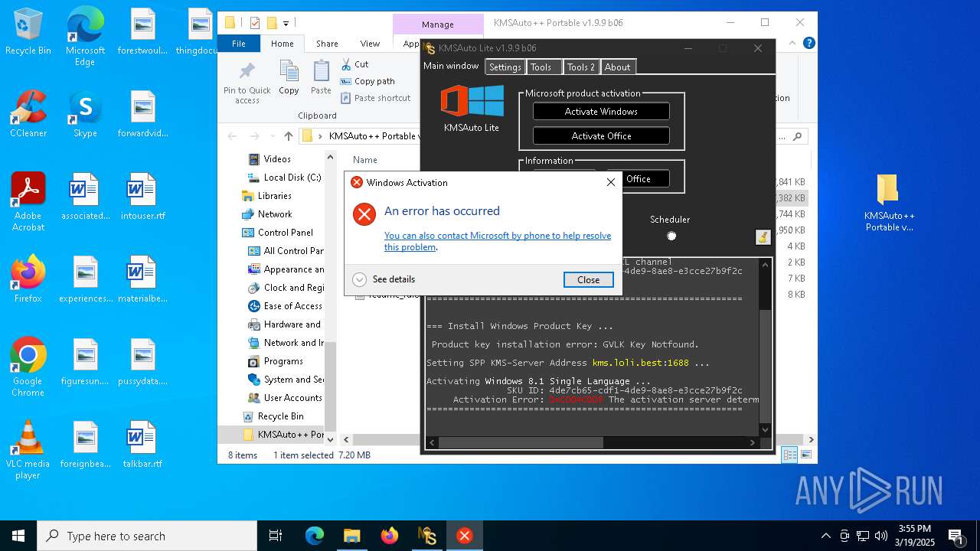Open VLC media player shortcut
The width and height of the screenshot is (980, 551).
[28, 450]
